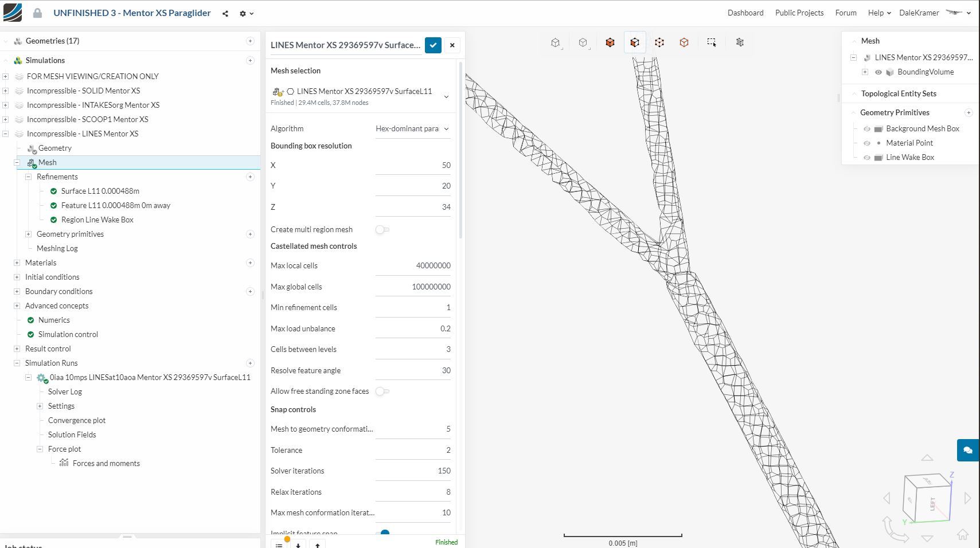Toggle Allow free standing zone faces
This screenshot has height=548, width=980.
[382, 392]
